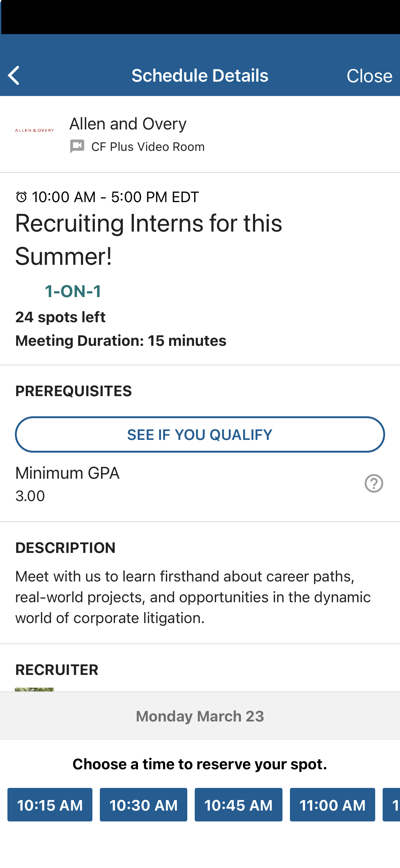Tap the video room chat icon
This screenshot has height=868, width=400.
pyautogui.click(x=77, y=146)
